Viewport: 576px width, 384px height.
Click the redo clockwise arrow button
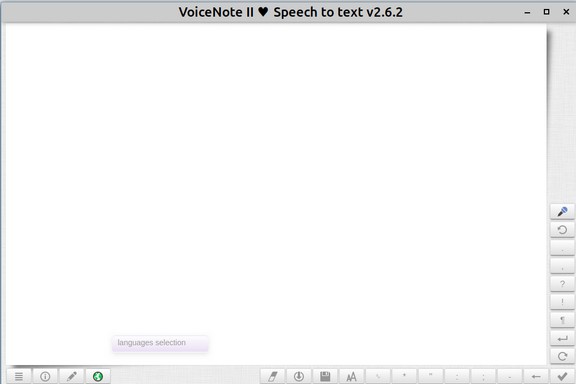(x=562, y=356)
